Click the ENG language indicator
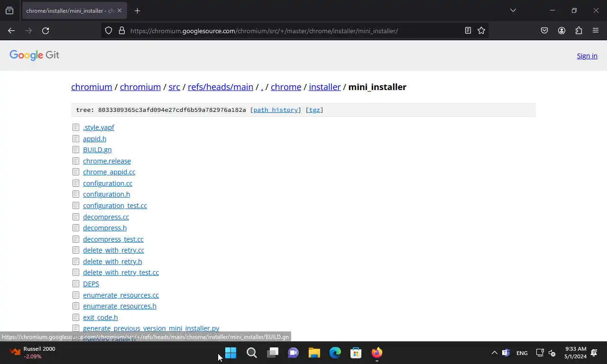Screen dimensions: 607x364 click(x=522, y=353)
